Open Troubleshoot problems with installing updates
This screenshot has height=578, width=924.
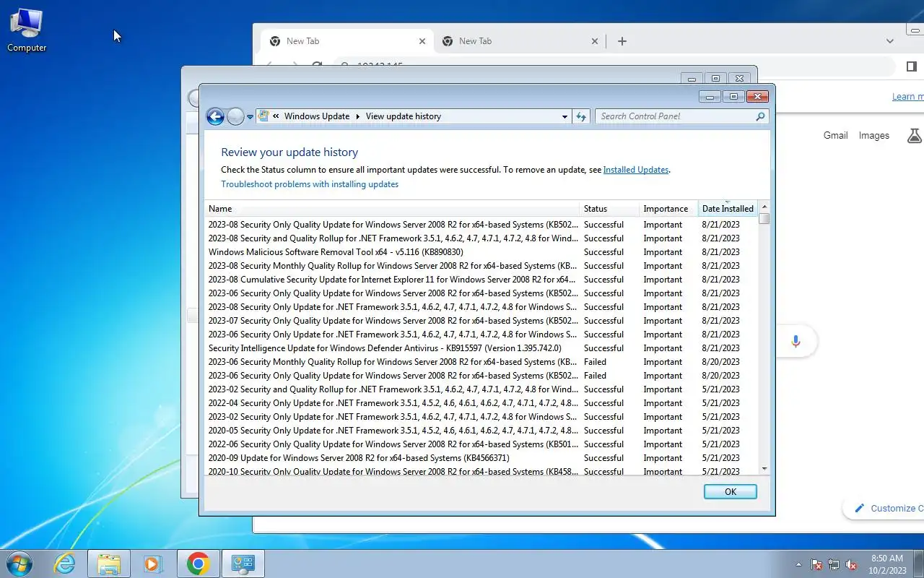click(310, 184)
